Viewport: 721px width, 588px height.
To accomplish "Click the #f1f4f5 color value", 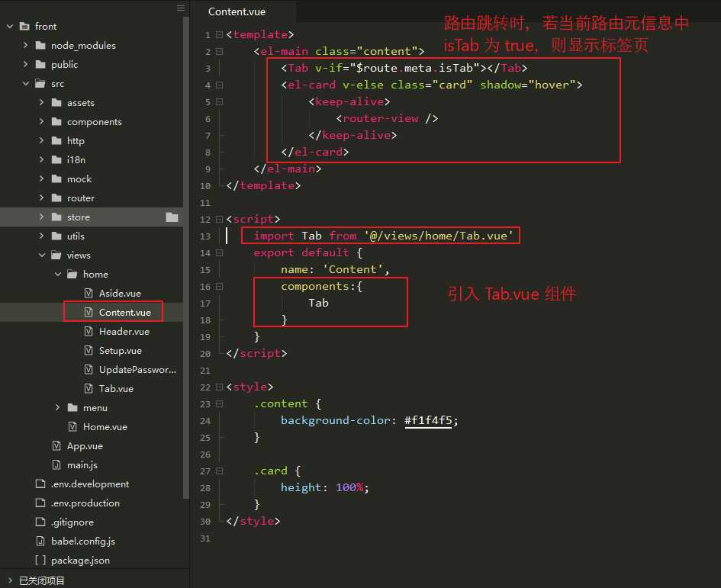I will tap(428, 420).
